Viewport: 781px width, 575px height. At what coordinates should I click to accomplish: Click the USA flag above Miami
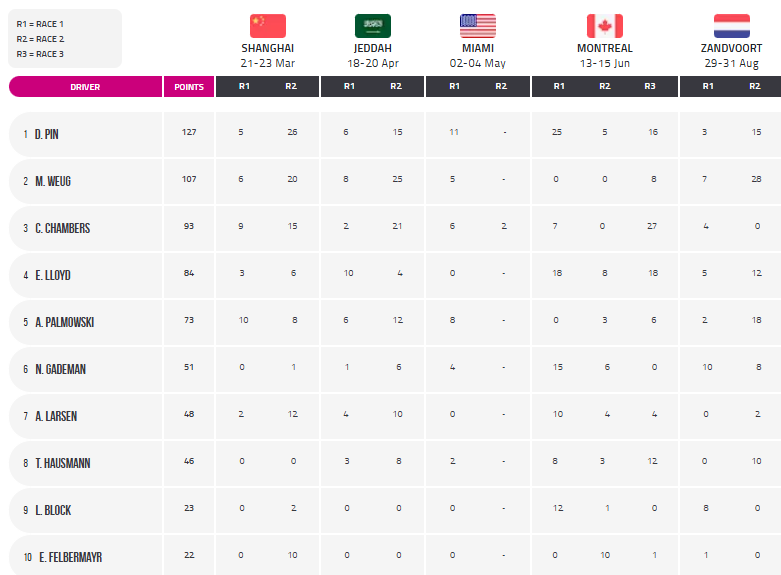(x=478, y=26)
